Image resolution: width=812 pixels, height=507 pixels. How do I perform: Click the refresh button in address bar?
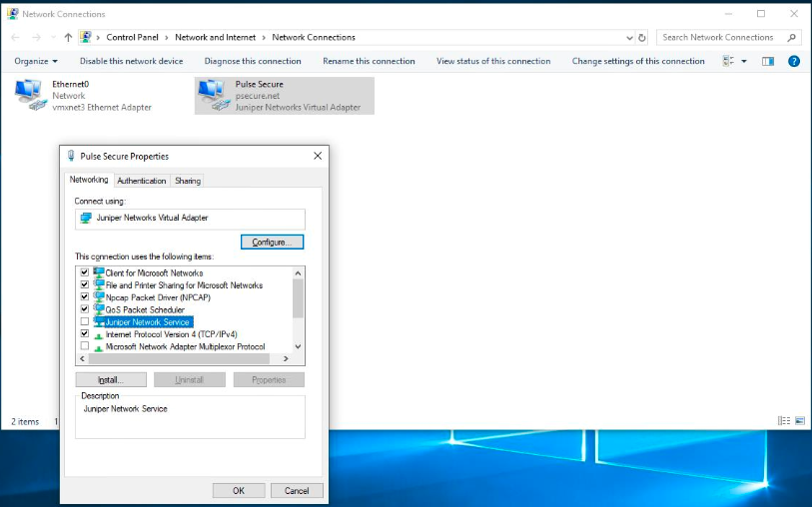click(x=642, y=37)
